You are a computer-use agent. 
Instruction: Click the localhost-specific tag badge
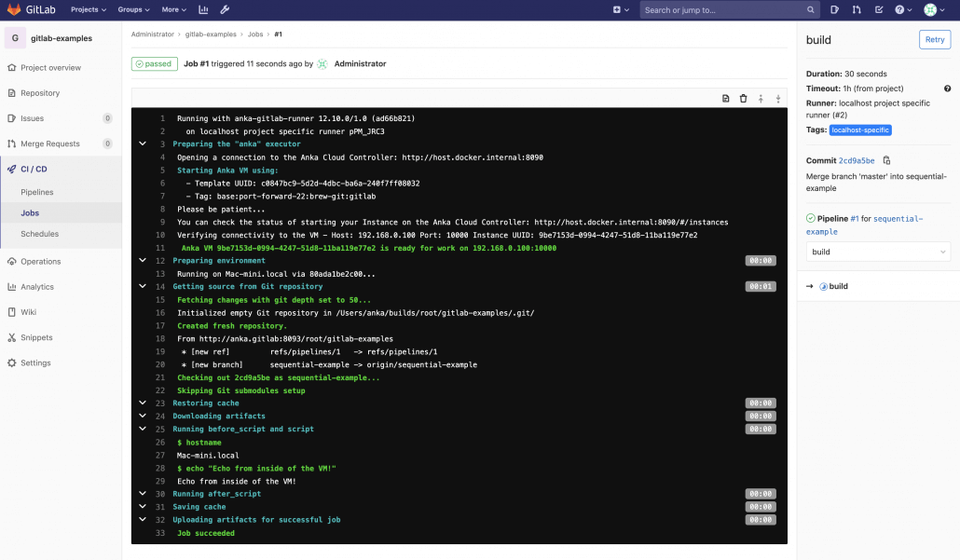coord(860,130)
